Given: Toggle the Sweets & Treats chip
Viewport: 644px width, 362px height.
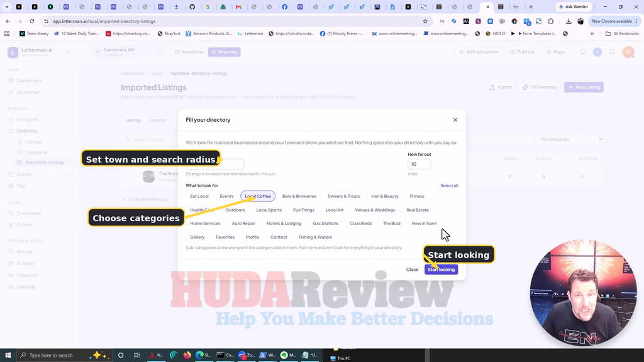Looking at the screenshot, I should 343,196.
